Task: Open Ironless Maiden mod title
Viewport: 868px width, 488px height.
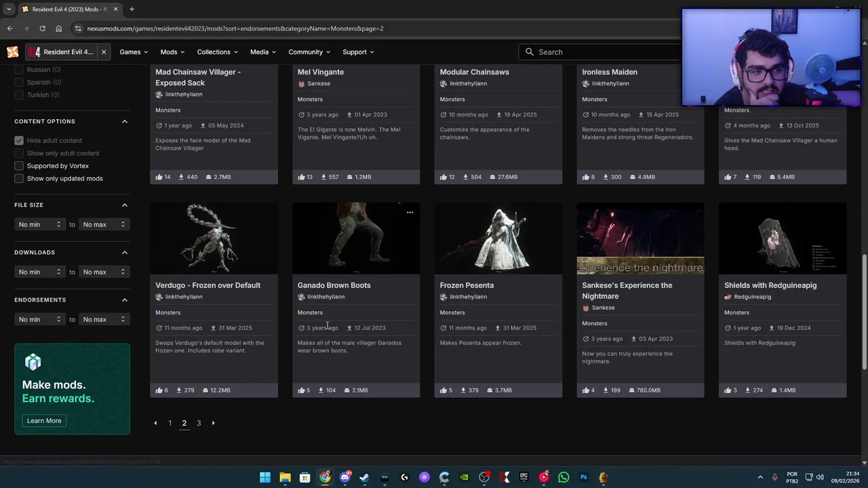Action: [x=610, y=72]
